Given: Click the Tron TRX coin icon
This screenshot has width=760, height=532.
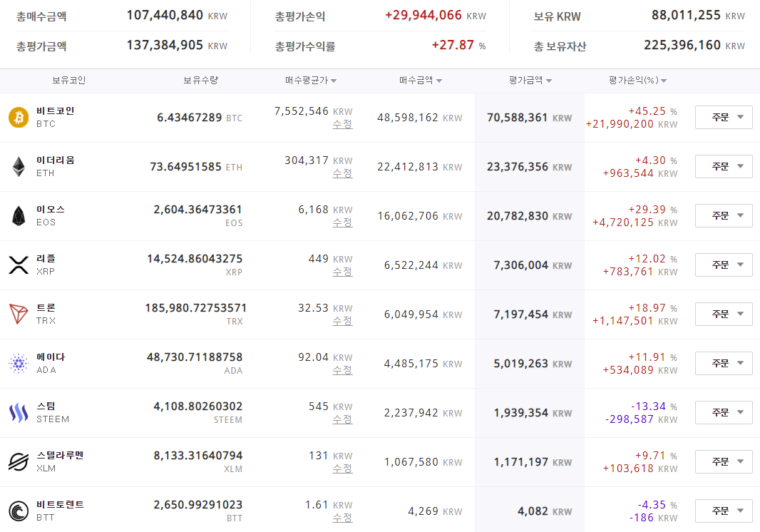Looking at the screenshot, I should point(19,314).
